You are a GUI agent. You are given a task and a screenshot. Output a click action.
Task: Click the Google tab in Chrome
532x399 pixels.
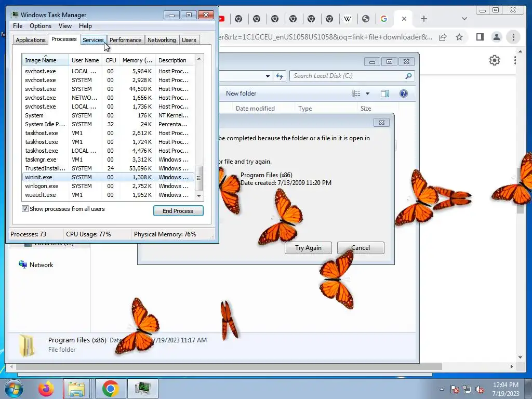click(x=384, y=19)
